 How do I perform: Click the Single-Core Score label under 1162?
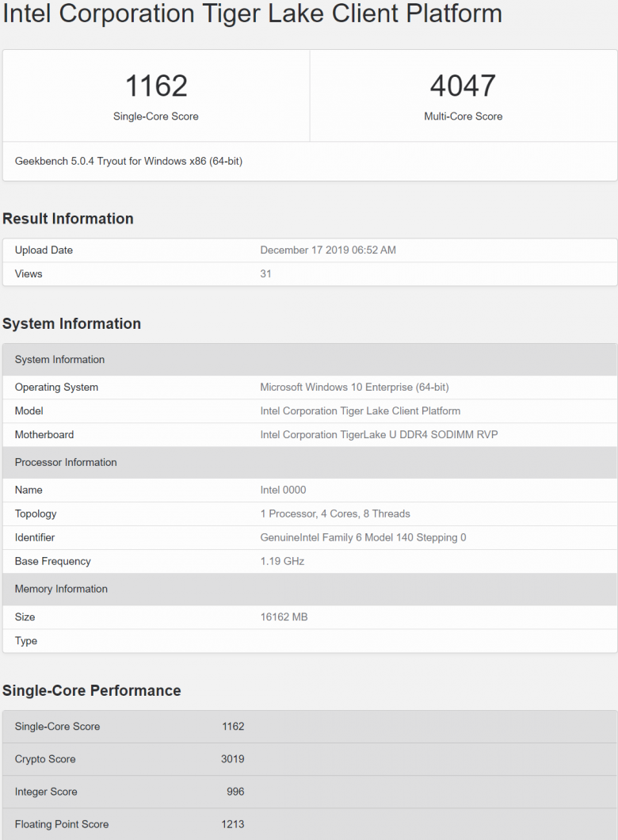[156, 116]
